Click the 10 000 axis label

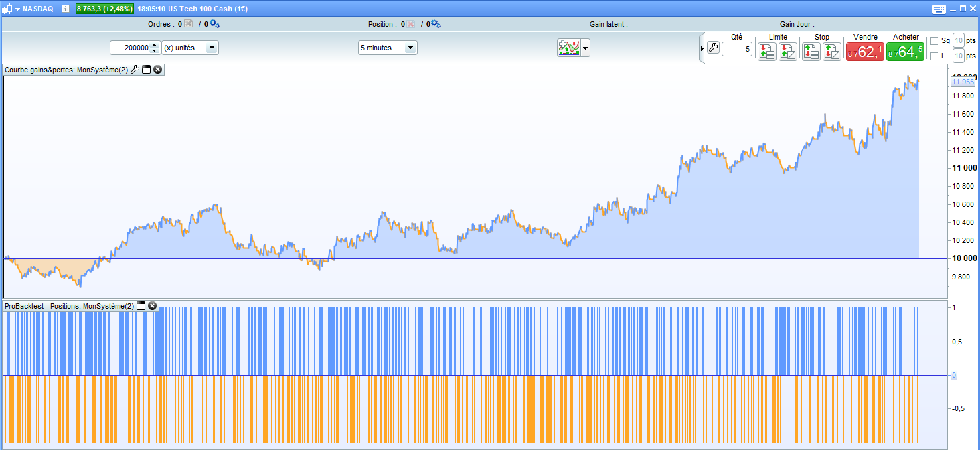click(x=963, y=258)
